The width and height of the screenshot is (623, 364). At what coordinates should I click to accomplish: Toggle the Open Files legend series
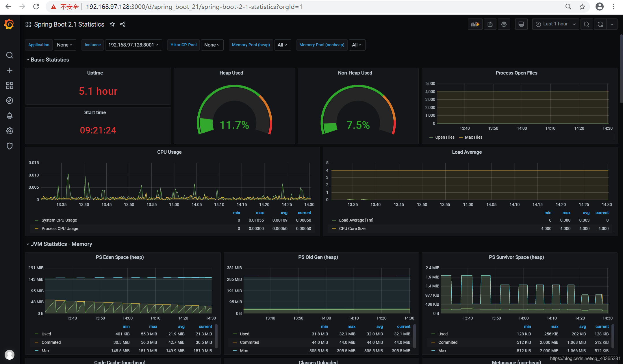(x=445, y=138)
